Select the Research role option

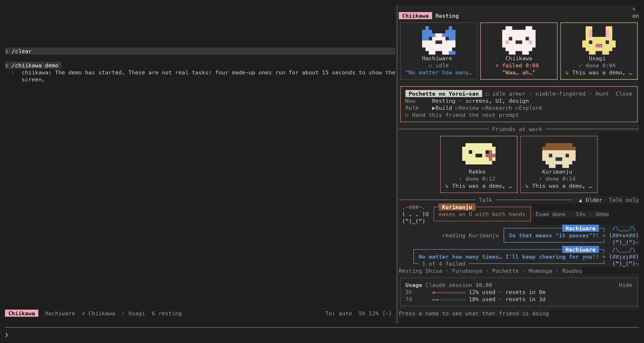(x=497, y=108)
